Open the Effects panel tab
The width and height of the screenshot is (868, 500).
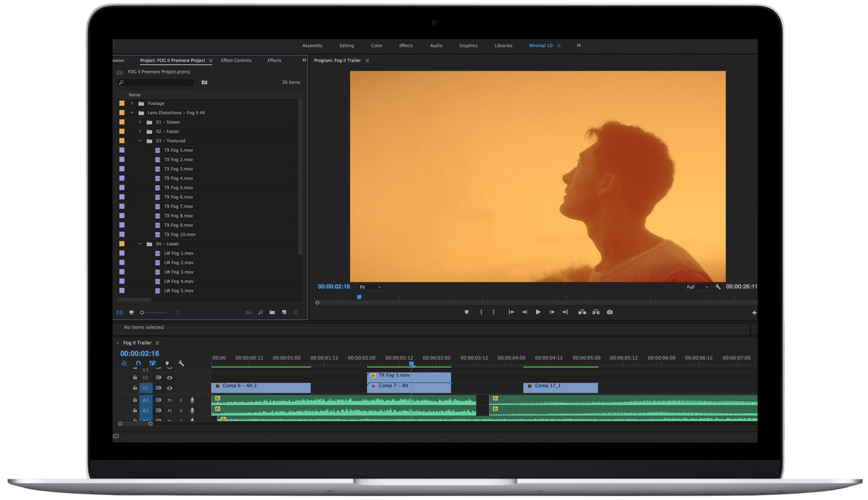pos(274,61)
